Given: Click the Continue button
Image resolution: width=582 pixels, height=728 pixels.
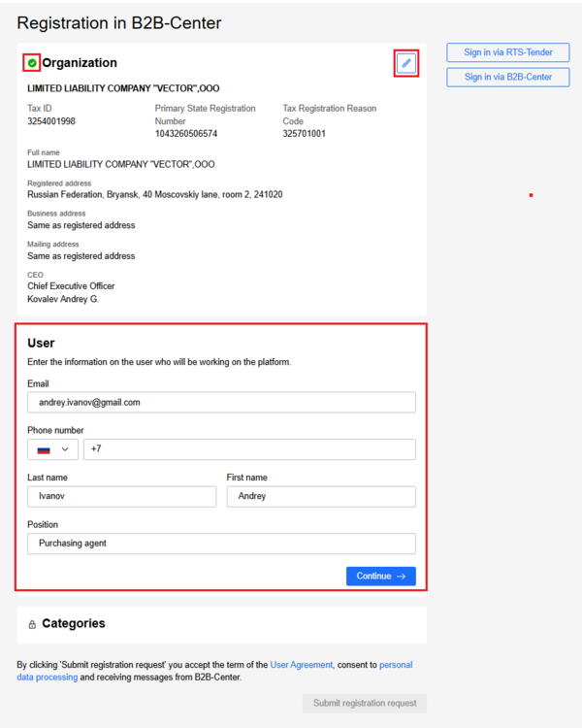Looking at the screenshot, I should (x=381, y=577).
